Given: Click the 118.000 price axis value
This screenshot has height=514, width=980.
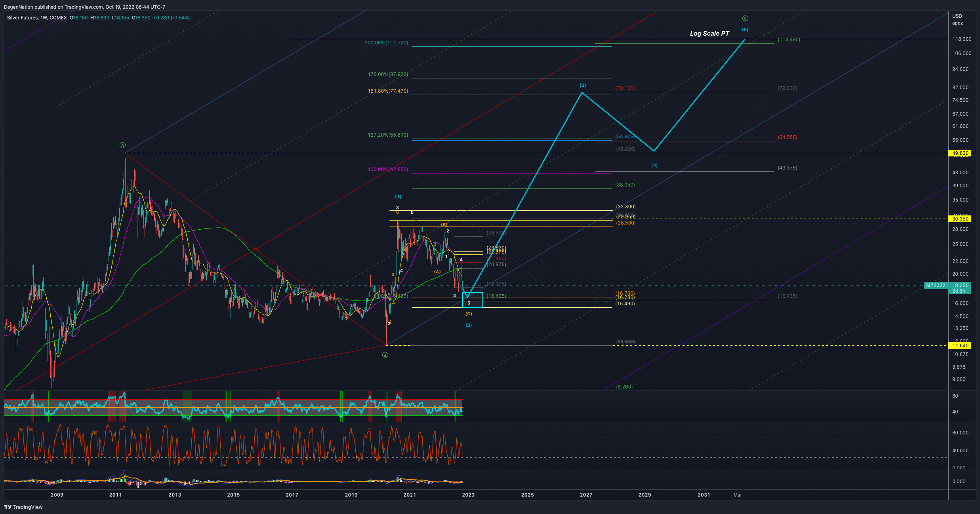Looking at the screenshot, I should [x=962, y=39].
